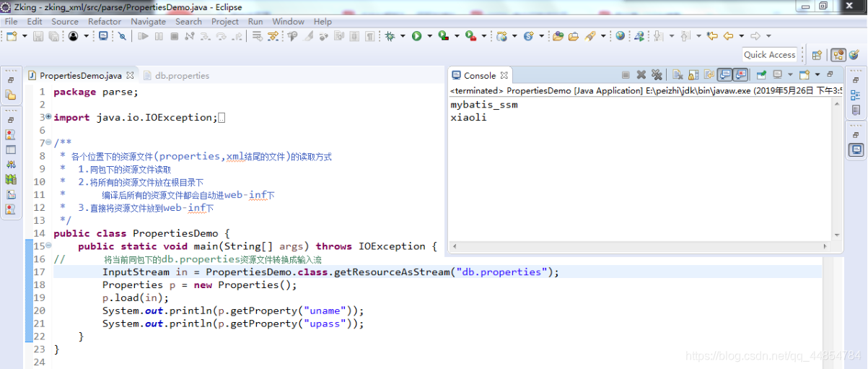
Task: Click the Clear Console icon
Action: click(x=677, y=74)
